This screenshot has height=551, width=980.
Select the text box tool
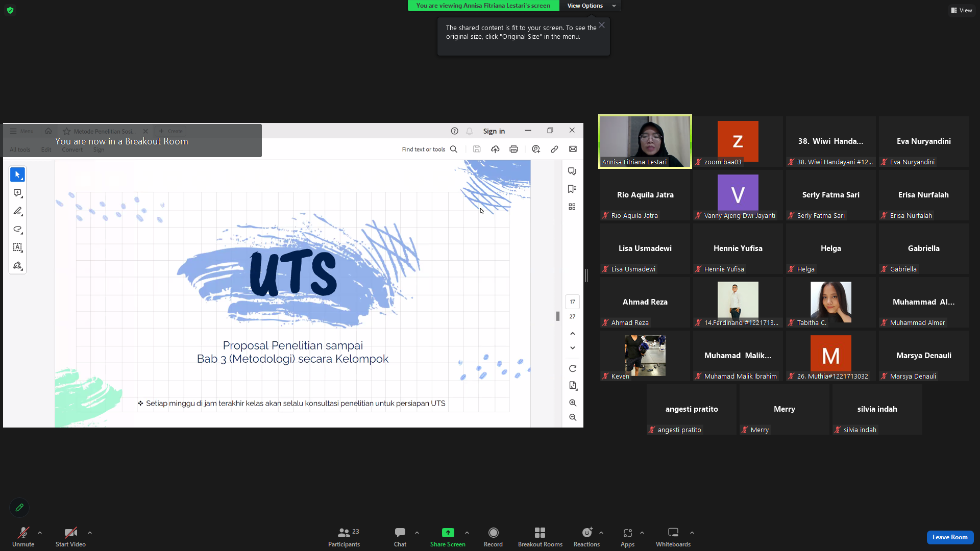(17, 247)
